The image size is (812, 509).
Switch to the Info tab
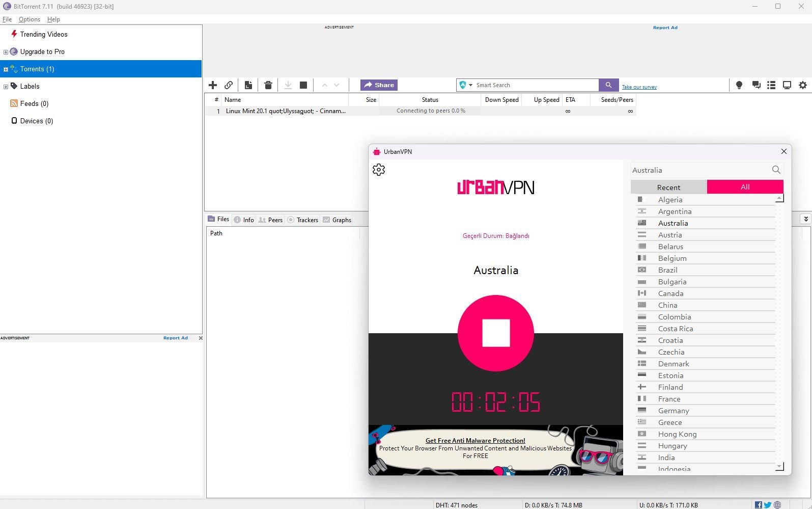[244, 220]
